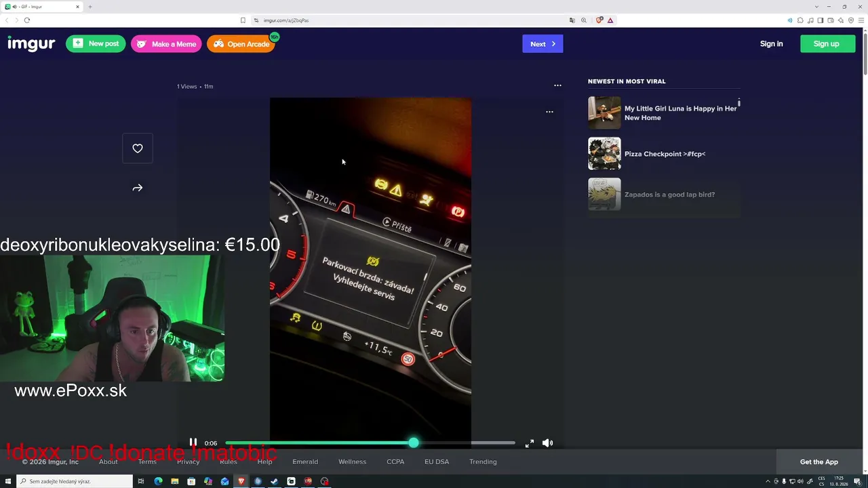
Task: Open the CCPA footer link
Action: [x=395, y=462]
